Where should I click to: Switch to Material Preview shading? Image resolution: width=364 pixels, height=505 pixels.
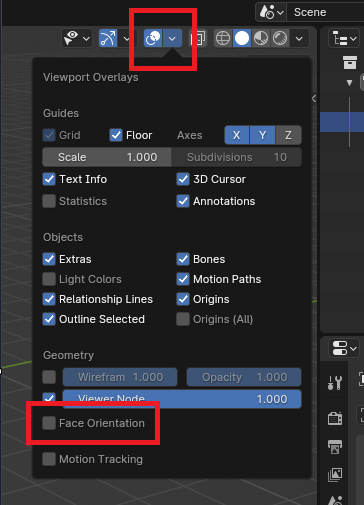pyautogui.click(x=261, y=38)
